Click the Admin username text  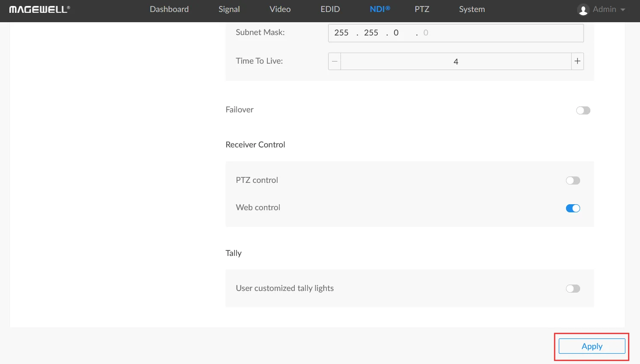point(604,9)
